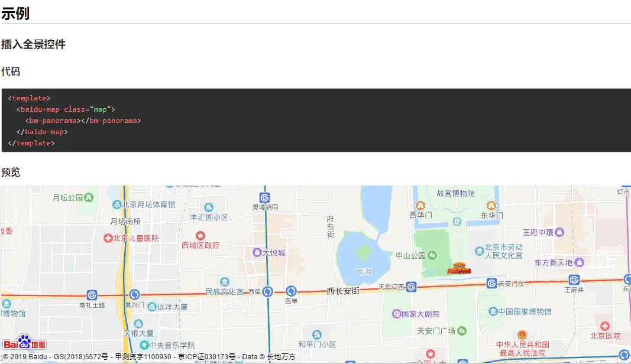Screen dimensions: 631x364
Task: Click the 北京儿童医院 hospital marker
Action: (x=109, y=237)
